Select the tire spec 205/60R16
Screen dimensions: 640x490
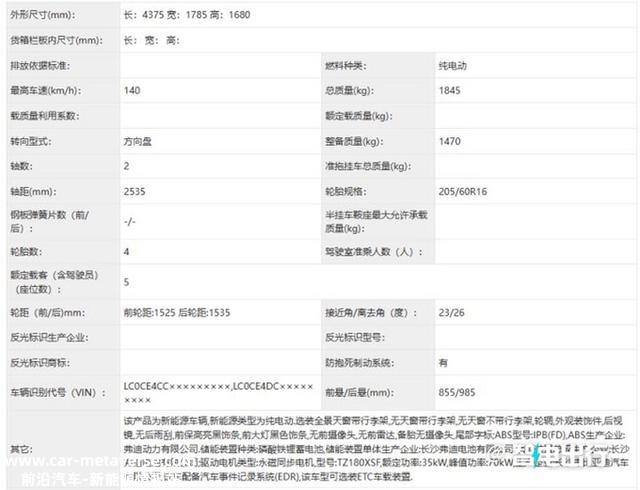click(462, 192)
